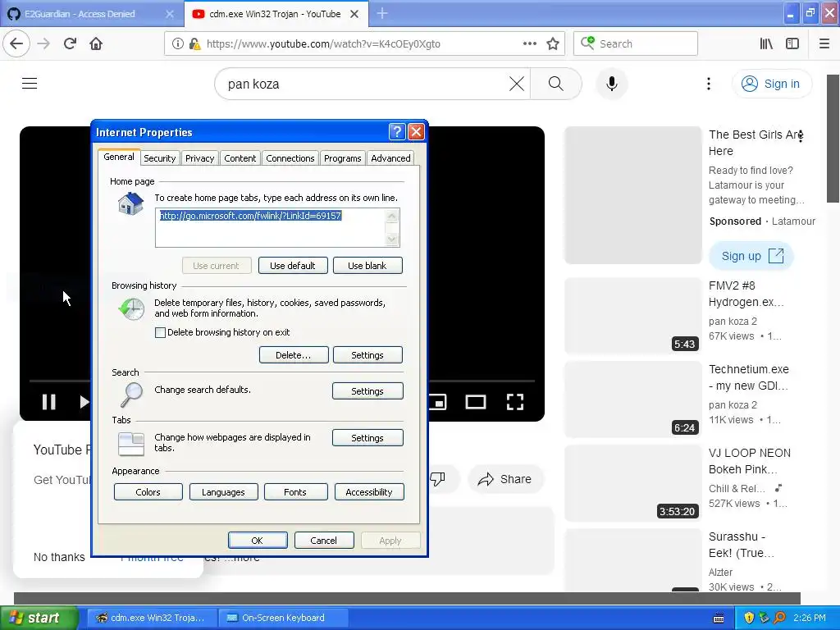Select the Programs tab
The height and width of the screenshot is (630, 840).
[x=342, y=158]
